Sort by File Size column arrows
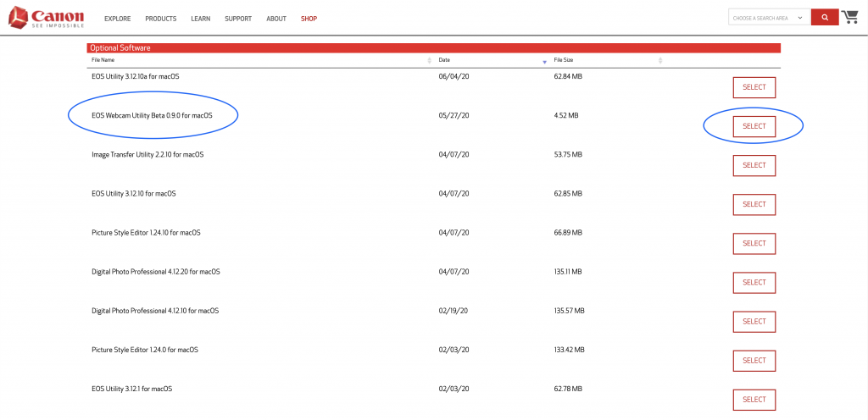This screenshot has height=420, width=868. (x=659, y=60)
